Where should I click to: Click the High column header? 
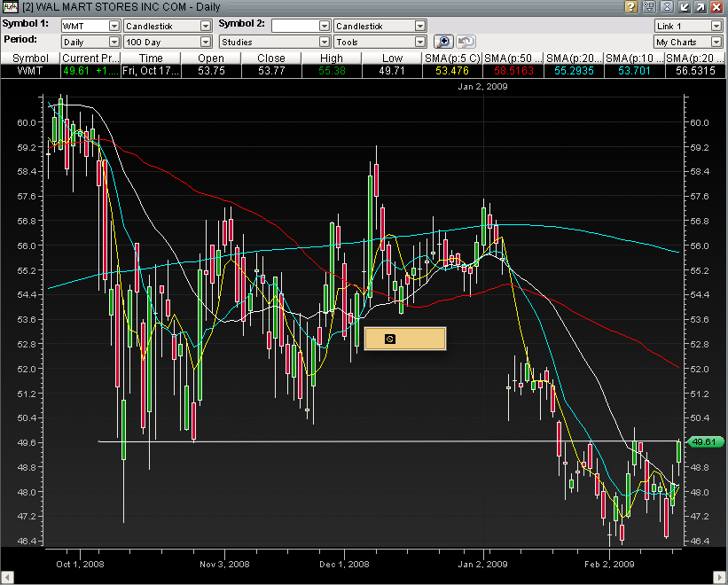pos(332,58)
